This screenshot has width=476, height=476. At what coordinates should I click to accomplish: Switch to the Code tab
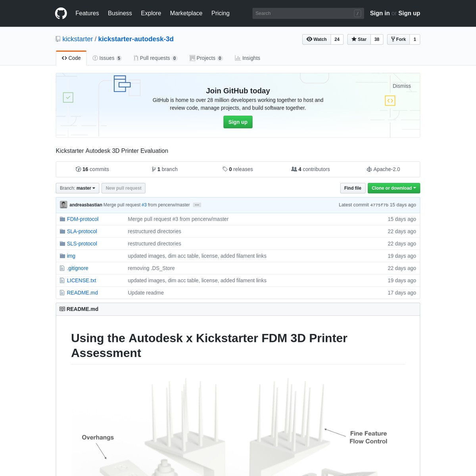coord(71,58)
